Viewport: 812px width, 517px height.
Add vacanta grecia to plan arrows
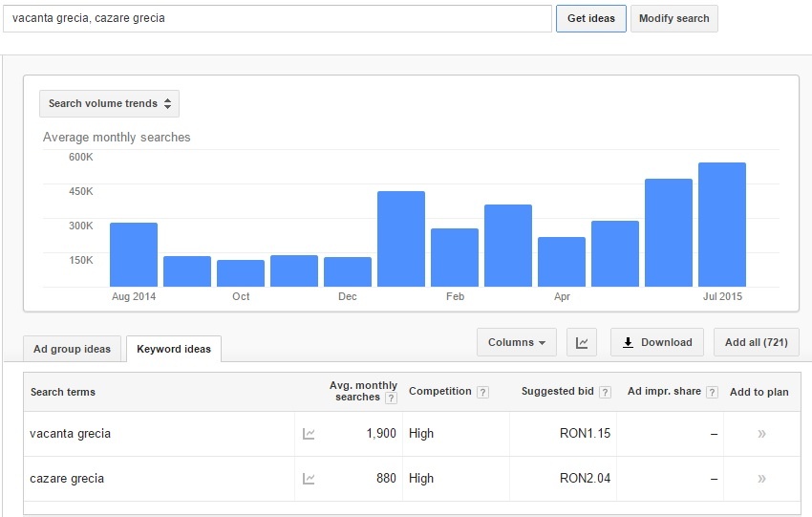tap(761, 434)
